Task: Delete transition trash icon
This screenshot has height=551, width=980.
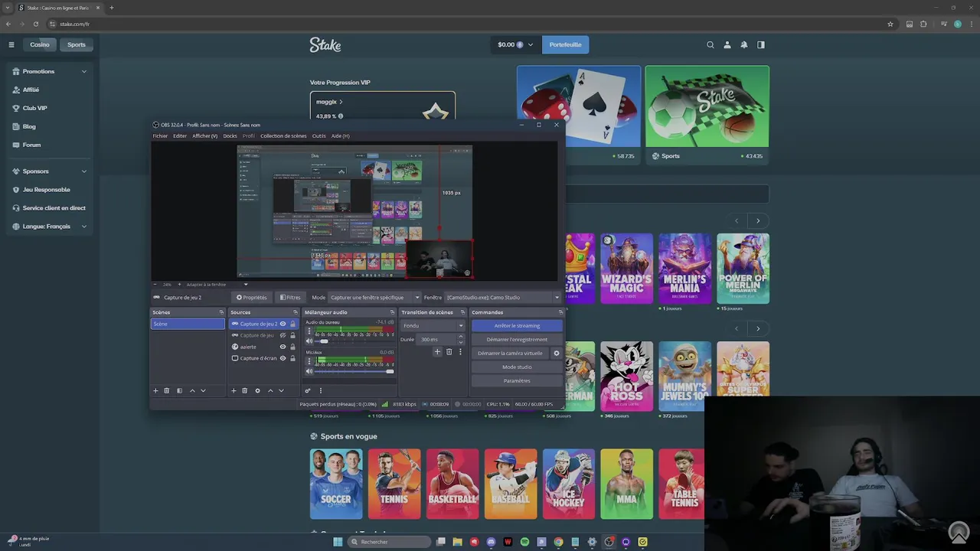Action: tap(449, 352)
